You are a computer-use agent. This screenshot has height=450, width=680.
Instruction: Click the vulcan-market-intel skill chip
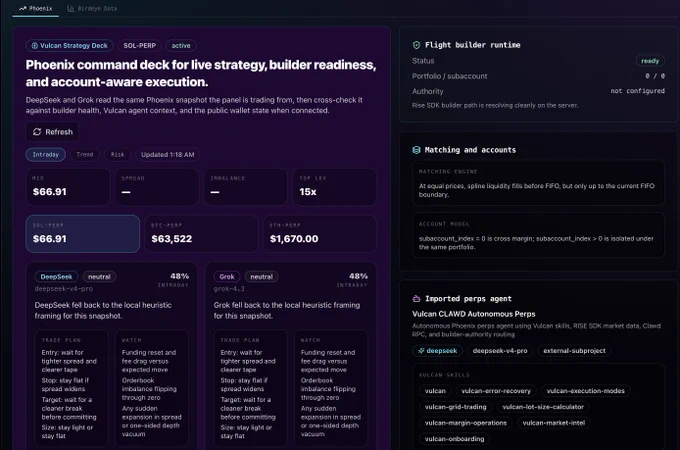tap(553, 423)
